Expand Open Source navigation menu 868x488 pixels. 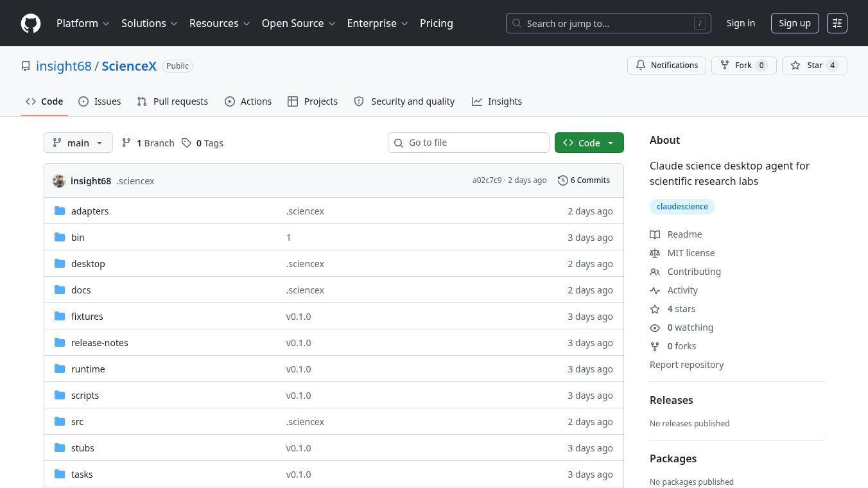(x=299, y=23)
